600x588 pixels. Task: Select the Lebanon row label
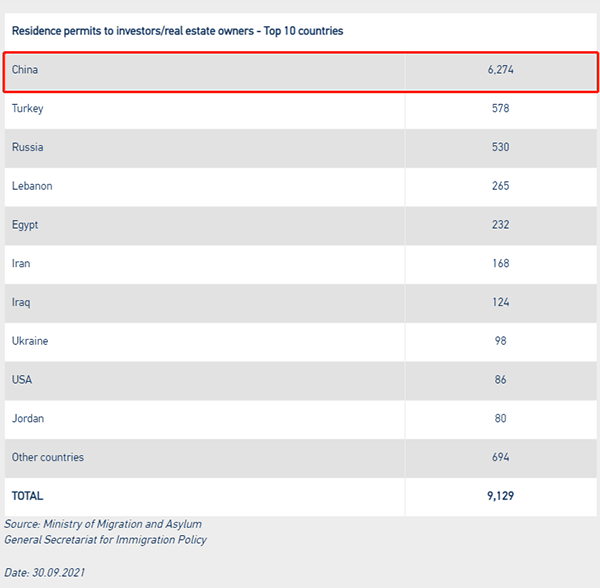coord(32,186)
